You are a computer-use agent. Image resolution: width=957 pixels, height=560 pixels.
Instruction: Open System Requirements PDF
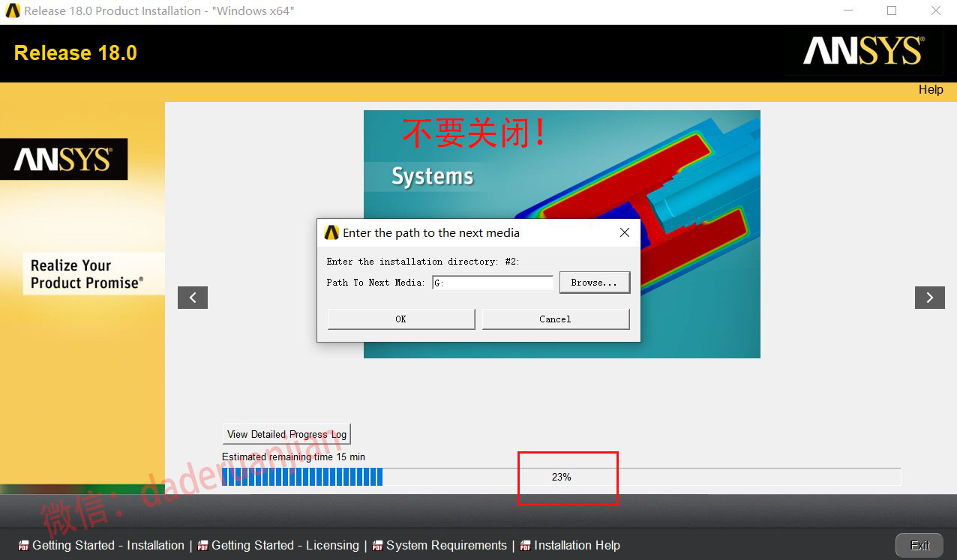click(439, 546)
